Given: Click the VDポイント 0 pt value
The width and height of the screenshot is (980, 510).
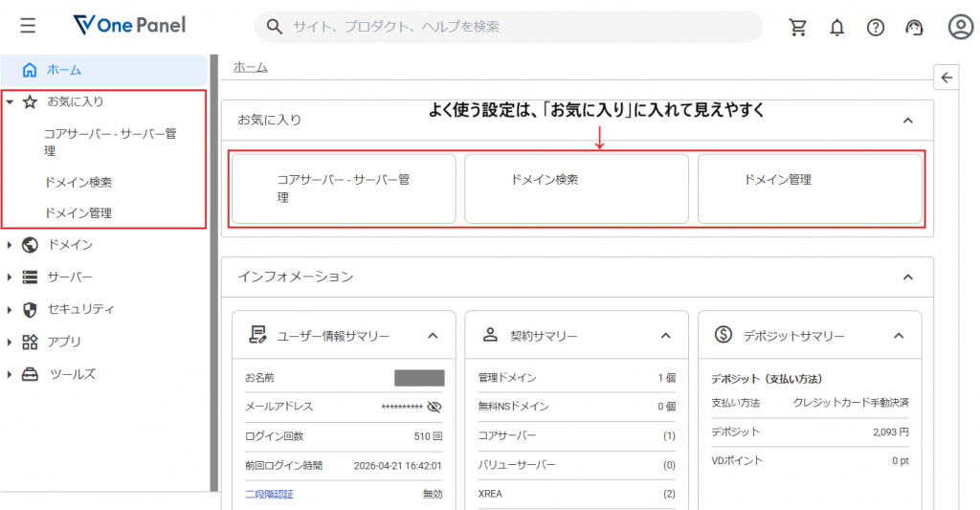Looking at the screenshot, I should 900,460.
